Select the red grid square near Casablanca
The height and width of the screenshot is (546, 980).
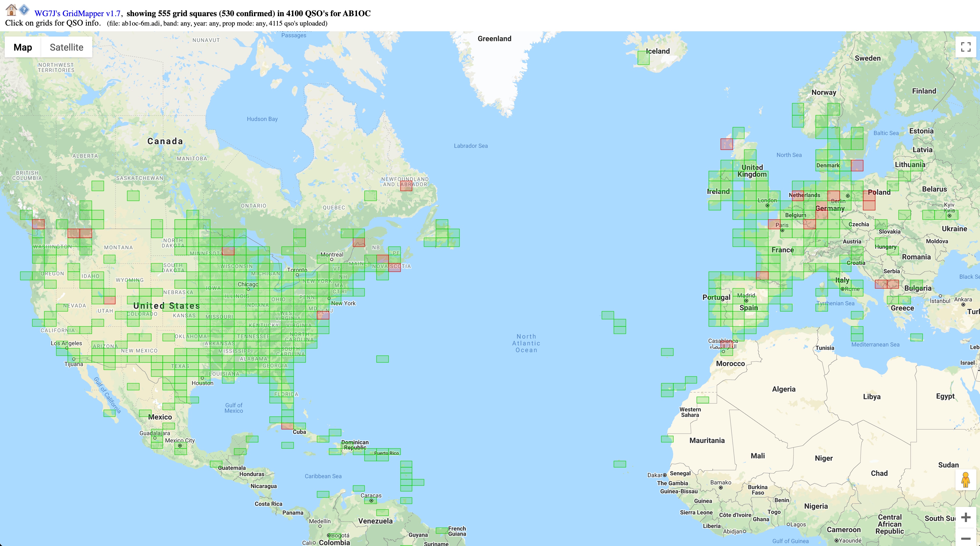click(x=727, y=345)
